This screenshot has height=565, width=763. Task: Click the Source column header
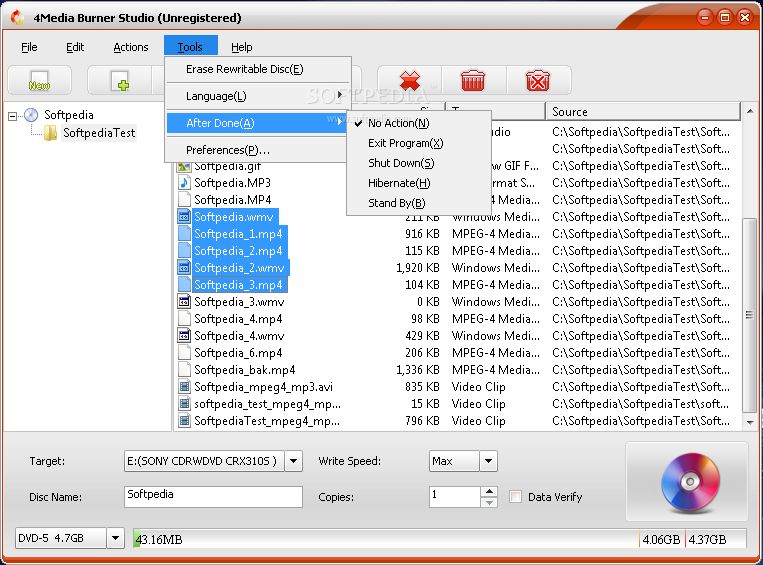(643, 112)
